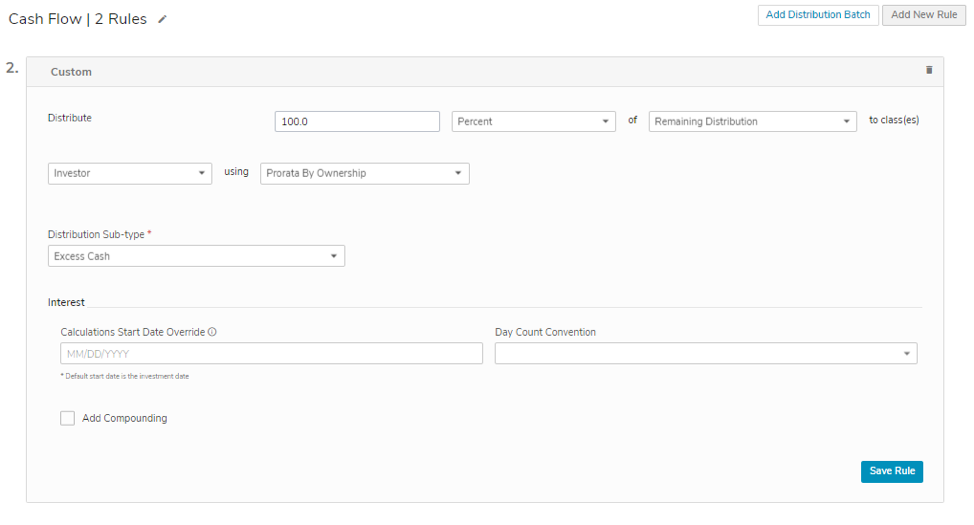Focus the Distribute amount field showing 100.0
The width and height of the screenshot is (974, 525).
click(x=357, y=121)
